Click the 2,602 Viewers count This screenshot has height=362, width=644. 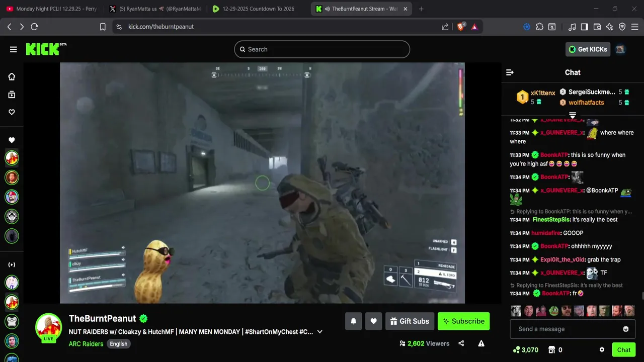428,343
